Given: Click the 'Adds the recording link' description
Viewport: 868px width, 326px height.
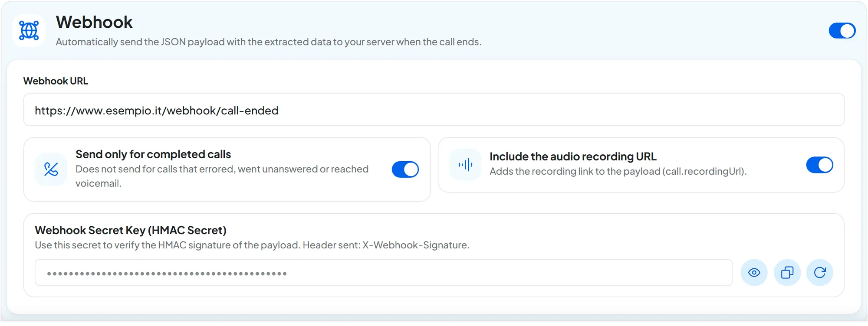Looking at the screenshot, I should 618,171.
